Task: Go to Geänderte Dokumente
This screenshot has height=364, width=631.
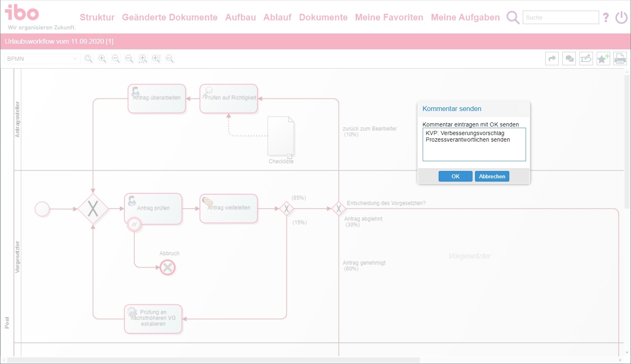Action: pyautogui.click(x=170, y=18)
